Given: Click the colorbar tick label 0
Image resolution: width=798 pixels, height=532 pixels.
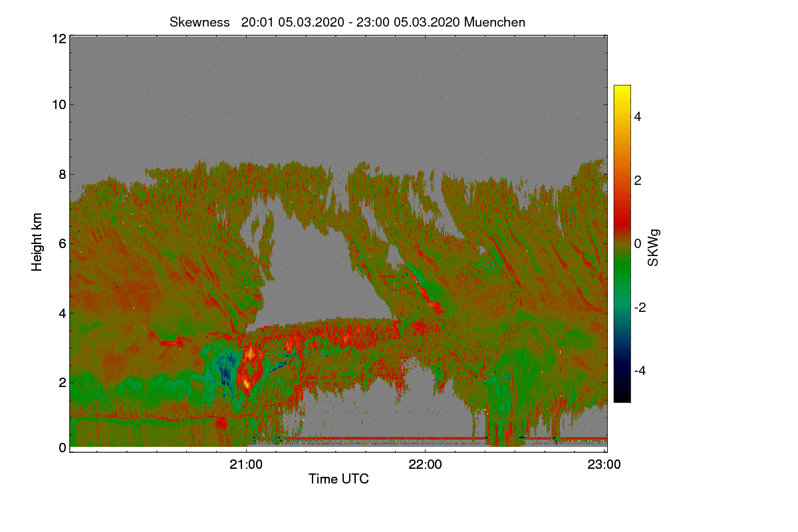Looking at the screenshot, I should click(638, 243).
